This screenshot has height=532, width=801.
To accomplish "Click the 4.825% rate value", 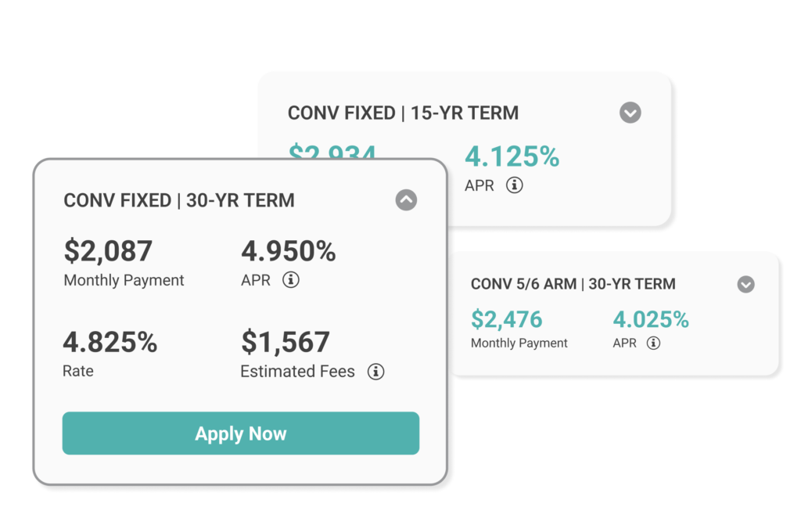I will [x=110, y=342].
